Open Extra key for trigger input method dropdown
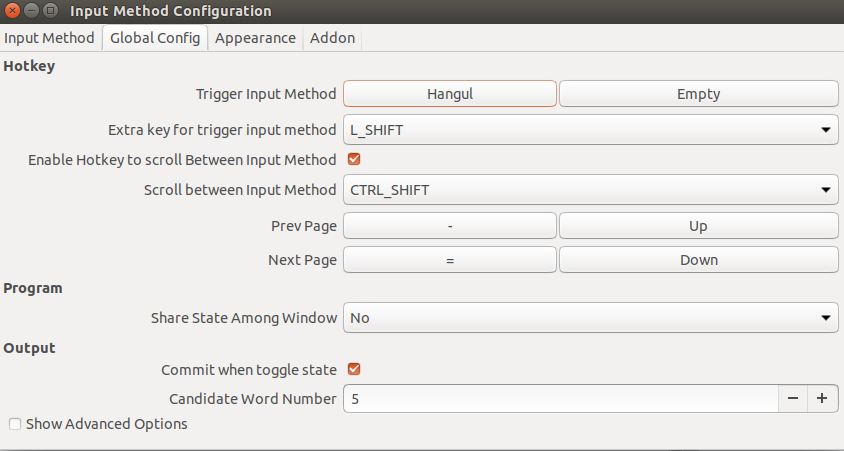The image size is (844, 451). coord(590,130)
